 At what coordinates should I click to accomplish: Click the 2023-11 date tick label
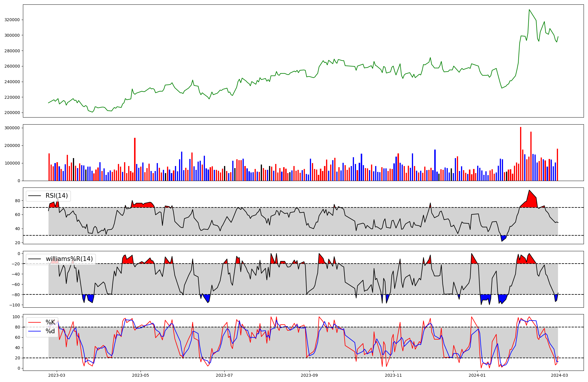tap(393, 375)
